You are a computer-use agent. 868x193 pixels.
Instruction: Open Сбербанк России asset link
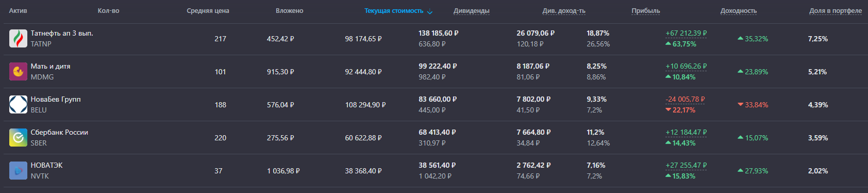[59, 133]
